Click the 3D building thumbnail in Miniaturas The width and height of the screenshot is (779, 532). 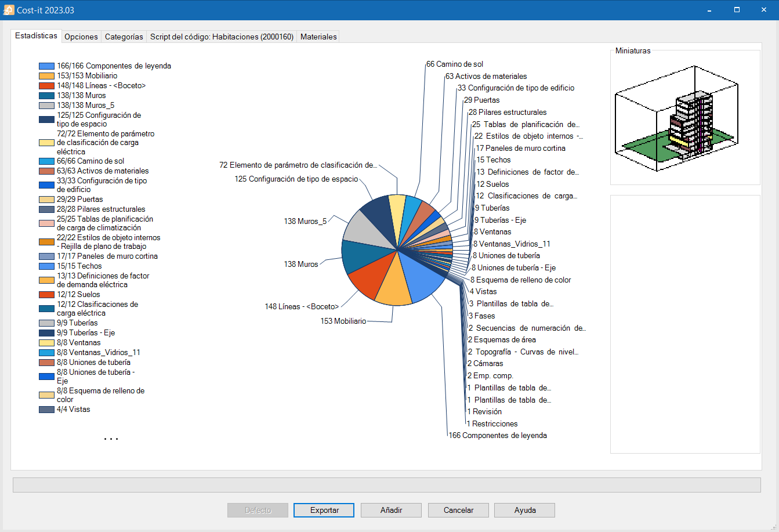pos(676,118)
